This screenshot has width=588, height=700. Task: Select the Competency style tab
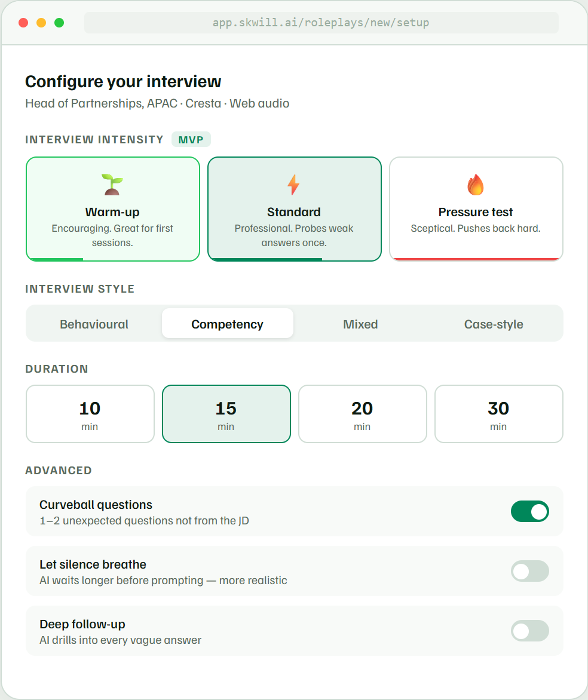[227, 324]
